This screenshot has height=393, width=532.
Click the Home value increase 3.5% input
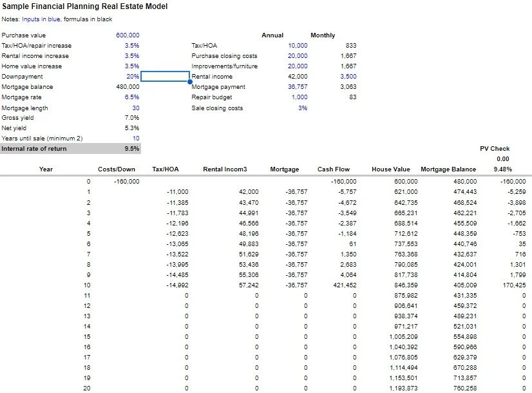click(x=132, y=66)
